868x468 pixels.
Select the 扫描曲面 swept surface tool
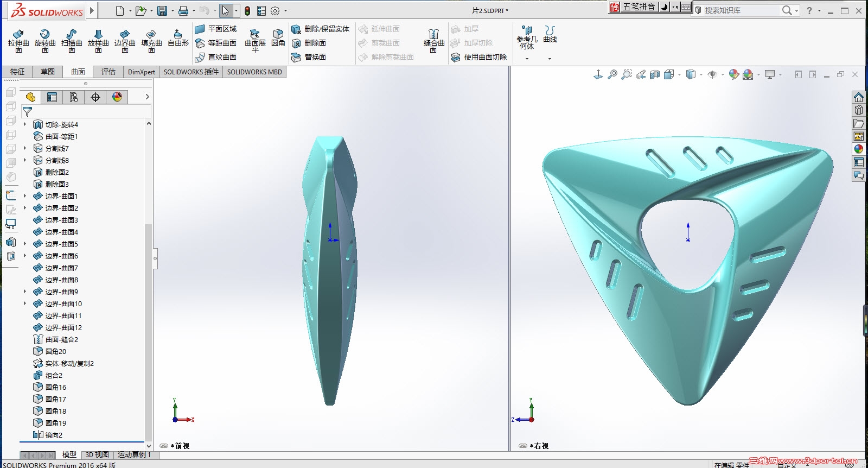pos(72,41)
